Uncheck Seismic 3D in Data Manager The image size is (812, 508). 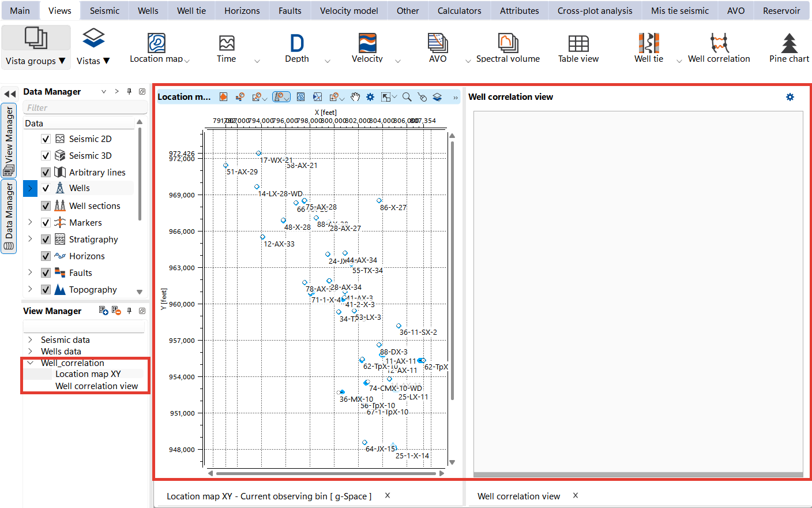point(45,155)
